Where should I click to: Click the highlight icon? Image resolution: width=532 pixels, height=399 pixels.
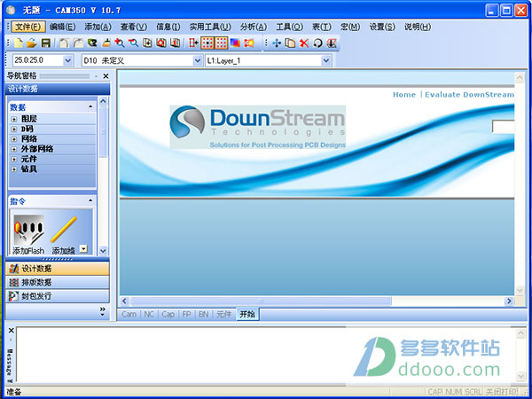click(x=249, y=43)
